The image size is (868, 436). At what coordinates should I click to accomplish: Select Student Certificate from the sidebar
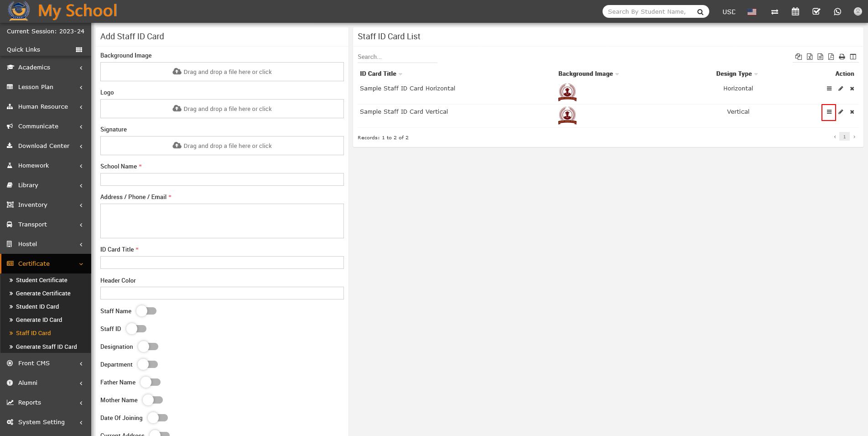[42, 280]
